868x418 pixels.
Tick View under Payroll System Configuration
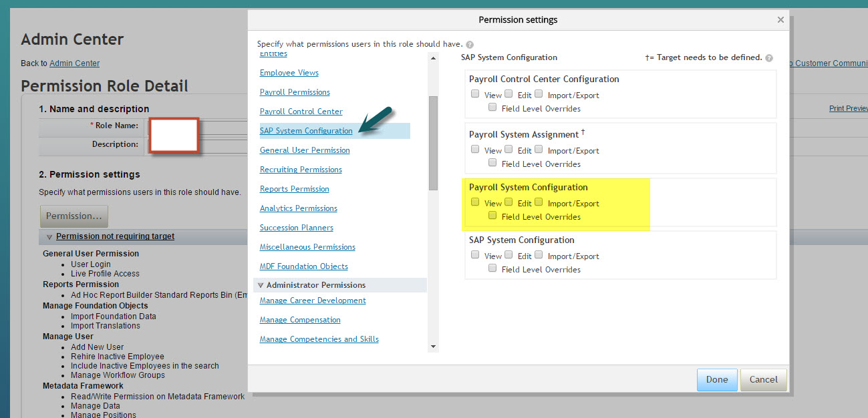pos(475,202)
